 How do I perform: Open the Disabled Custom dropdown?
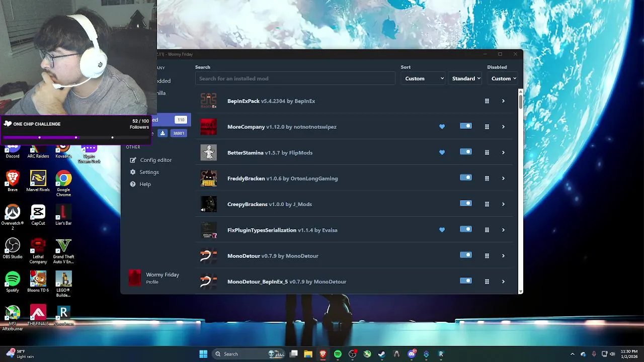tap(503, 78)
